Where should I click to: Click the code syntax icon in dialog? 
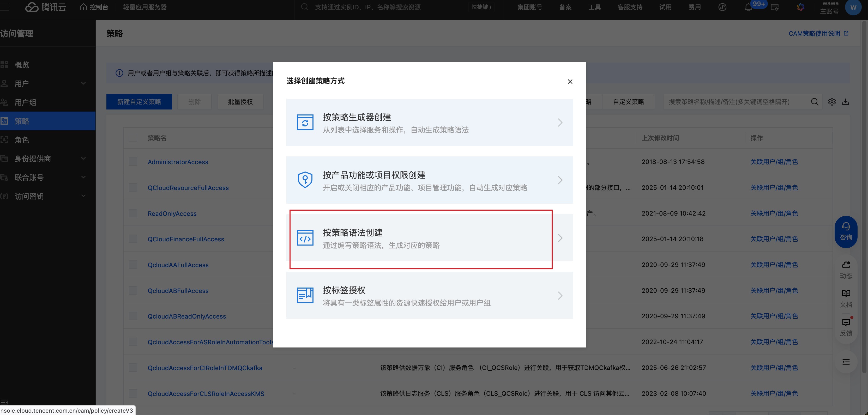pyautogui.click(x=305, y=238)
